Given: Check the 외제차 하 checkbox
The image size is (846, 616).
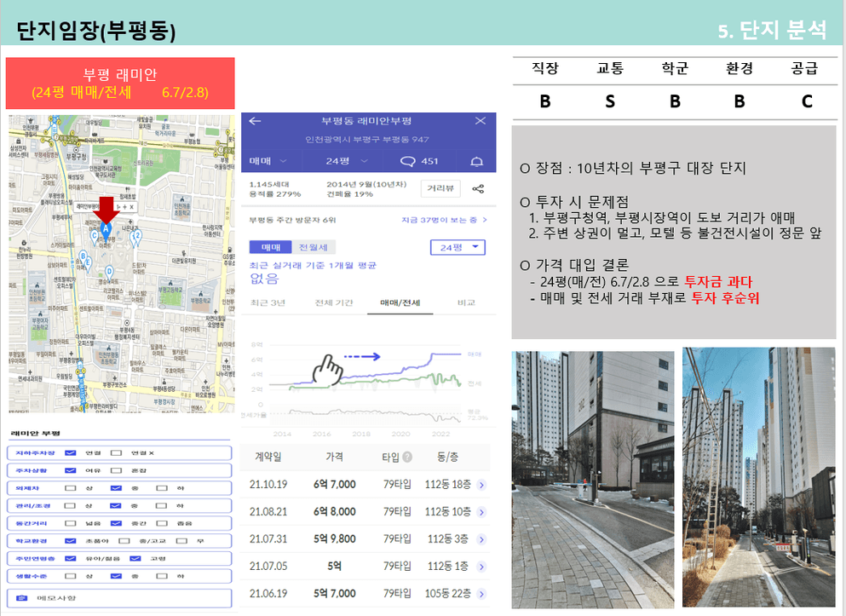Looking at the screenshot, I should (x=161, y=488).
